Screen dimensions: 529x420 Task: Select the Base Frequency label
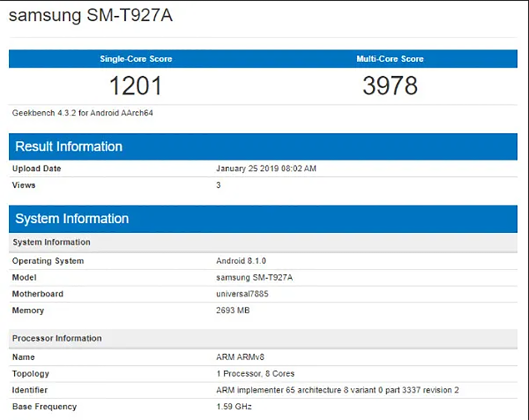point(44,407)
